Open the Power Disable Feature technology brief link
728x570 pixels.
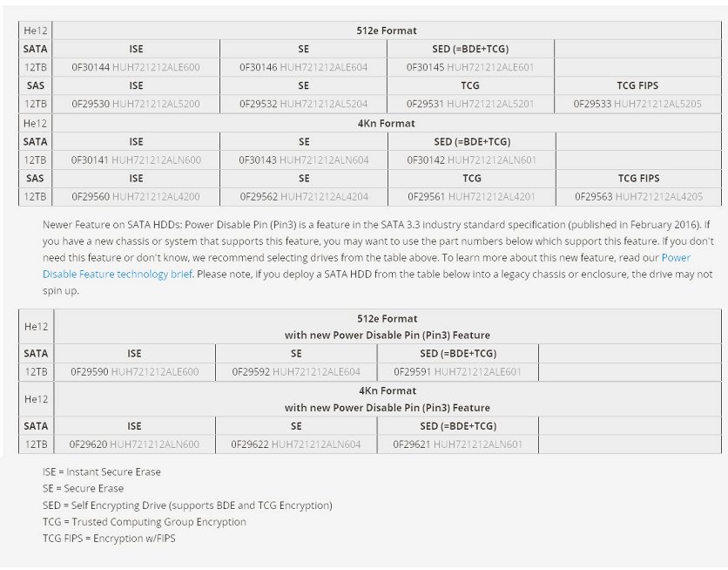[118, 274]
